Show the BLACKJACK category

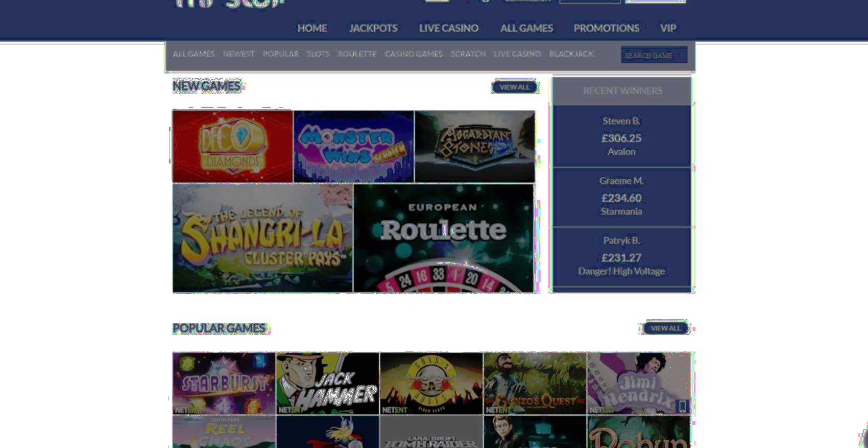pos(571,54)
